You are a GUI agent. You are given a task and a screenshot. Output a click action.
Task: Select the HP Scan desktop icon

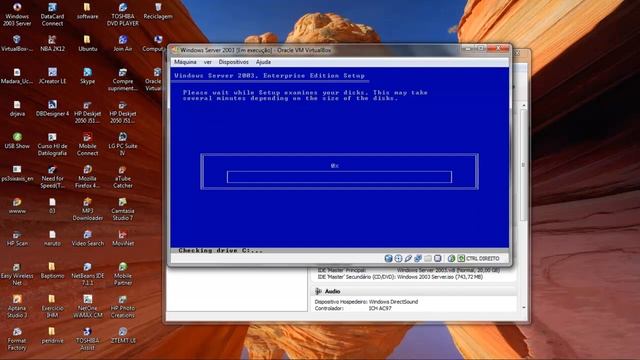pos(17,238)
